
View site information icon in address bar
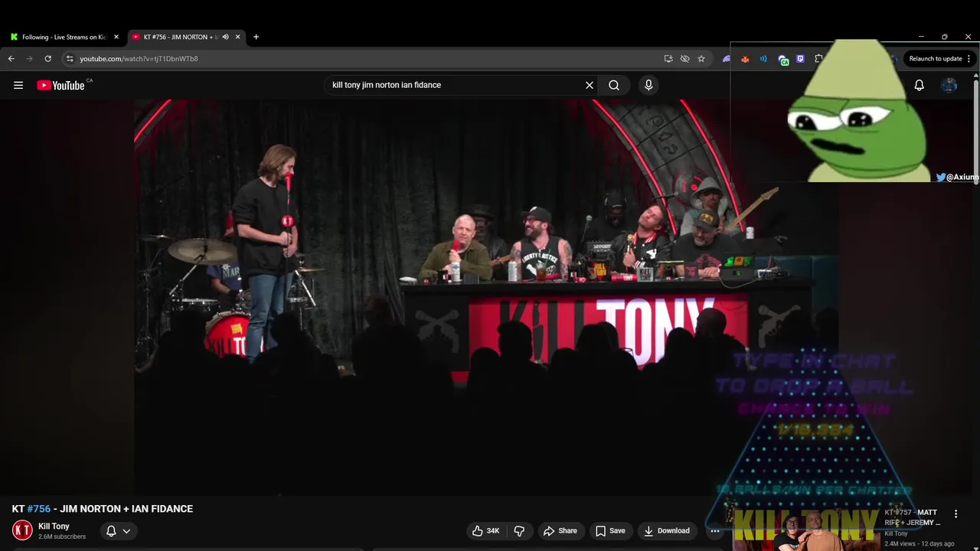click(x=70, y=58)
